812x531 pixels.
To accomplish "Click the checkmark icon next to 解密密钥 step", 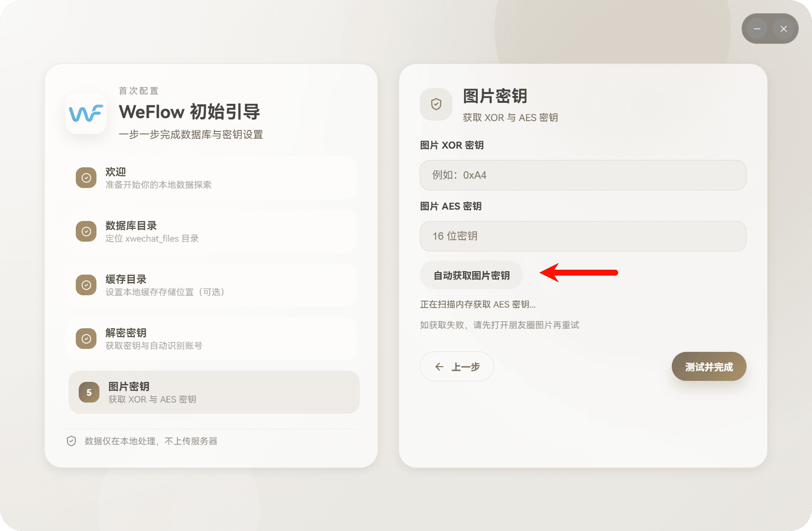I will pos(86,338).
